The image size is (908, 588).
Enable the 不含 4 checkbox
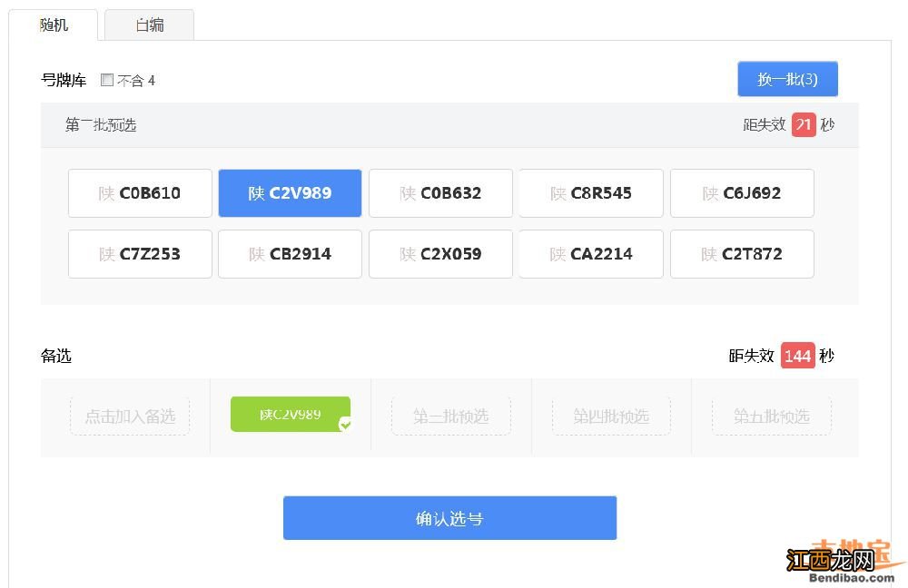coord(107,80)
